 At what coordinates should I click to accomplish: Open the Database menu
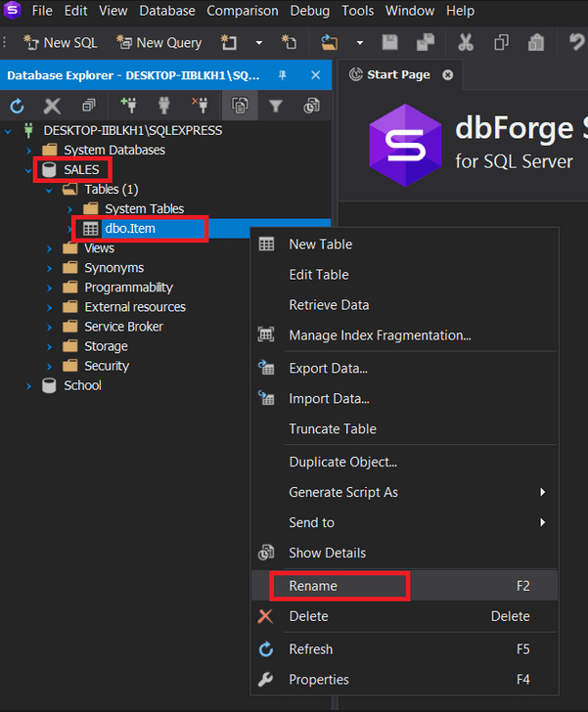click(x=167, y=11)
